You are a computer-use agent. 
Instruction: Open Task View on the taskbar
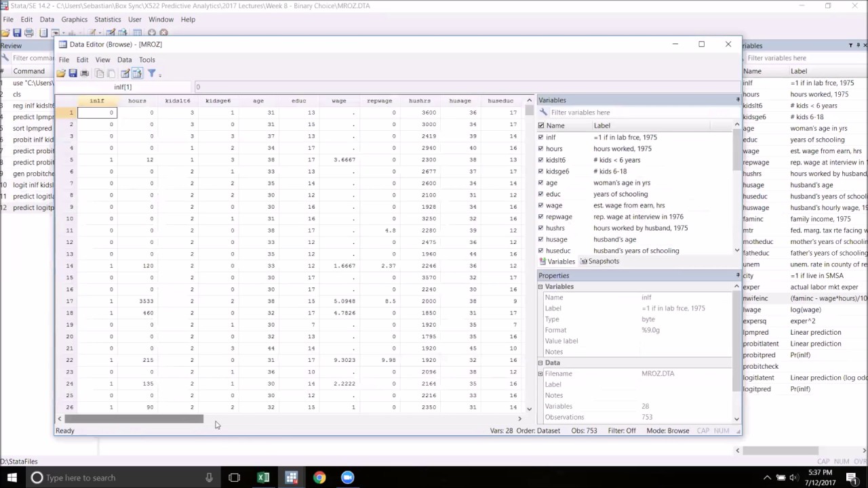click(234, 478)
